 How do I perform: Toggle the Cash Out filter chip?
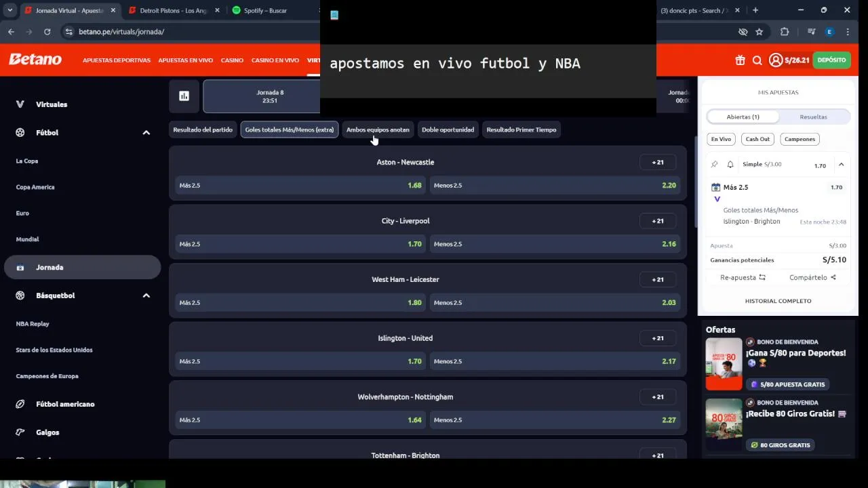(x=757, y=139)
